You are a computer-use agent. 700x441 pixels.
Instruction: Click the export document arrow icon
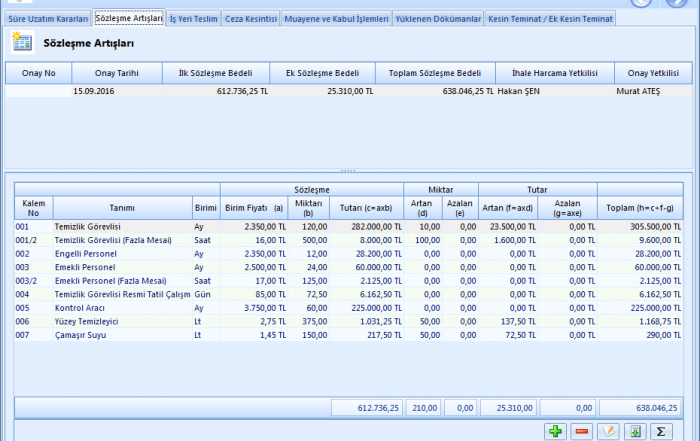click(x=634, y=431)
